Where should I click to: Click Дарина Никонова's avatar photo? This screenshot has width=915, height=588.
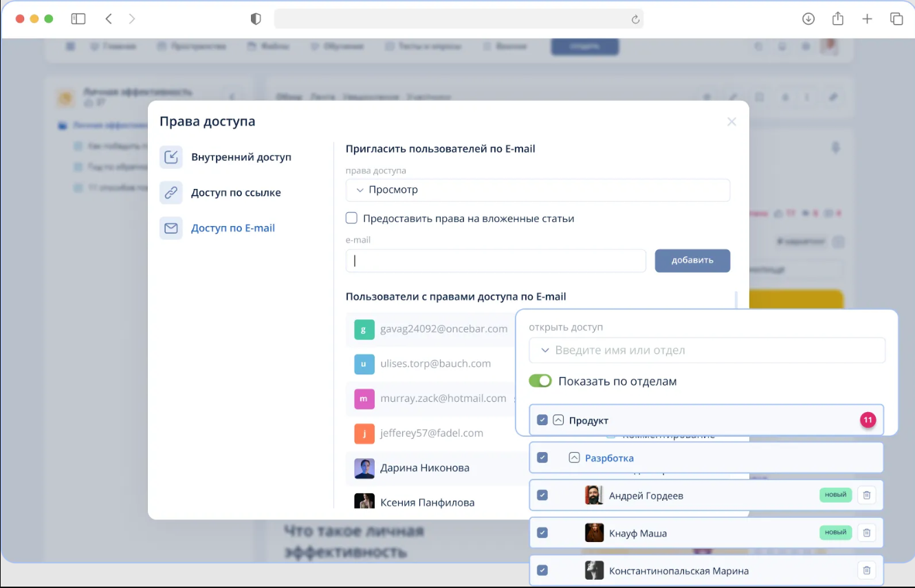pyautogui.click(x=364, y=468)
